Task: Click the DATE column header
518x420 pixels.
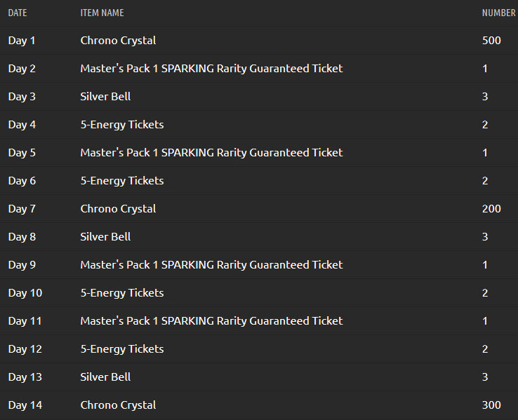Action: [x=18, y=13]
